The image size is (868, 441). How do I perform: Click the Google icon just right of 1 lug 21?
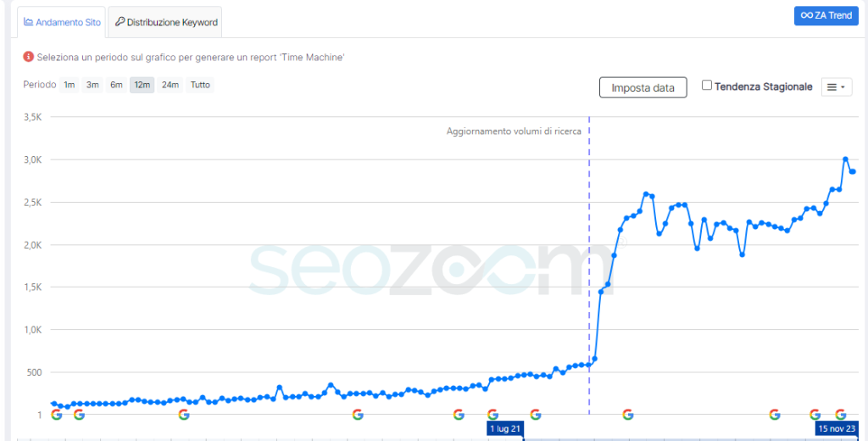[536, 415]
